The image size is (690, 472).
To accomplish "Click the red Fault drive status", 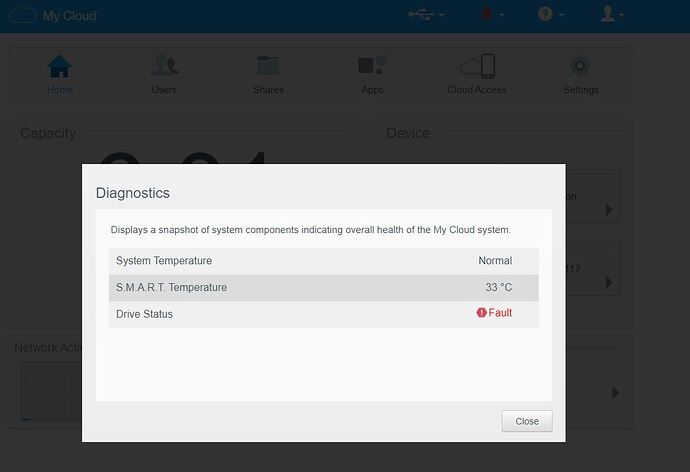I will [500, 313].
